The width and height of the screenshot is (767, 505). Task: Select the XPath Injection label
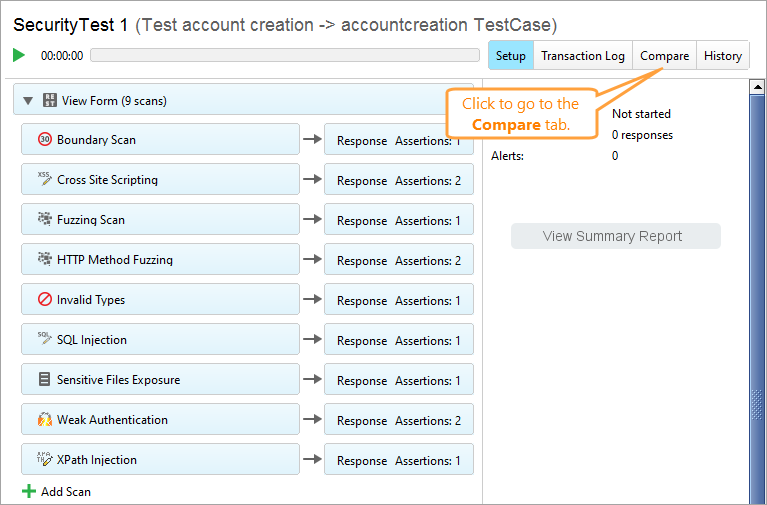click(x=97, y=460)
